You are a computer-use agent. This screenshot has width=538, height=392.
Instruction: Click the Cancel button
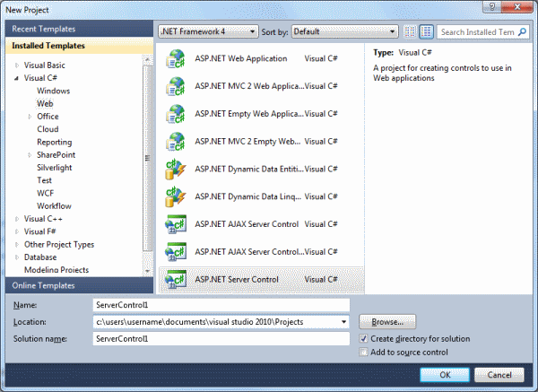tap(499, 375)
